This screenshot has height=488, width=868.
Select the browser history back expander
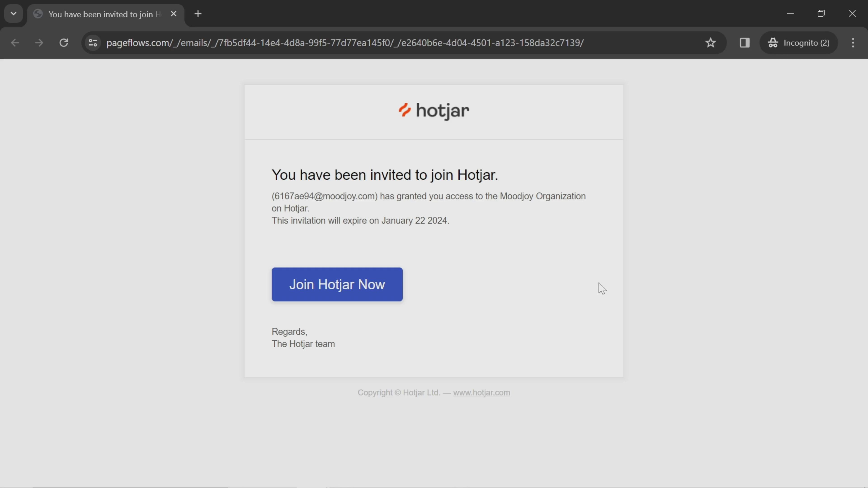[x=13, y=13]
